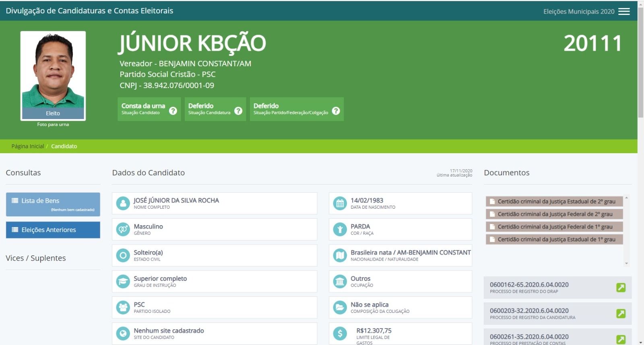Click the ring icon beside Solteiro(a)
Viewport: 644px width, 345px height.
(x=123, y=255)
